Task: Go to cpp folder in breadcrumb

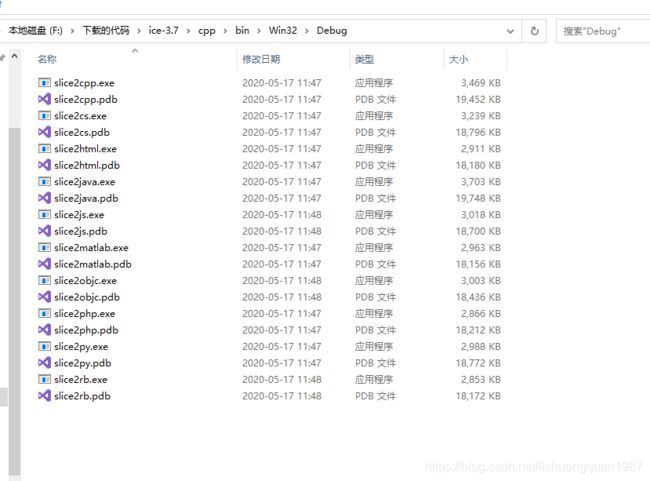Action: [x=207, y=31]
